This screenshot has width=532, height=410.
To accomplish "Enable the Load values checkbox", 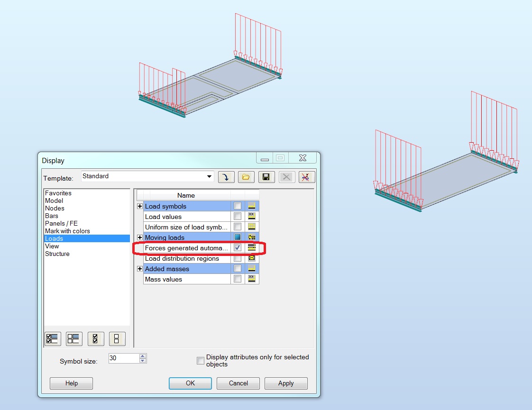I will tap(237, 216).
